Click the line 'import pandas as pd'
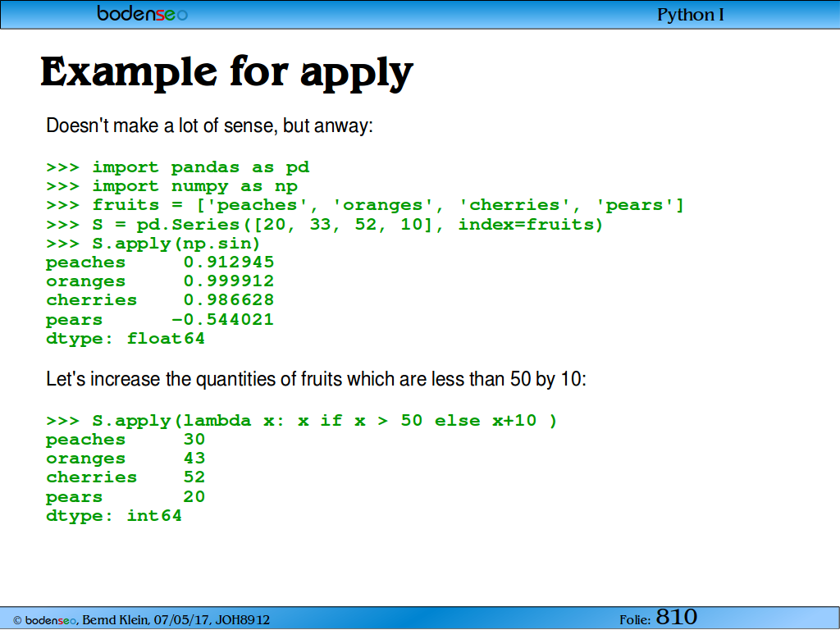This screenshot has width=840, height=630. click(x=178, y=167)
